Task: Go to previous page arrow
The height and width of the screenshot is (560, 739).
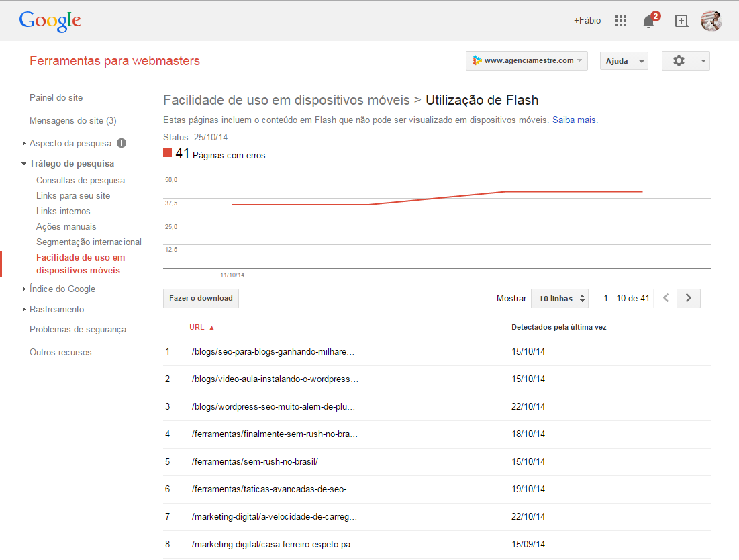Action: (x=665, y=298)
